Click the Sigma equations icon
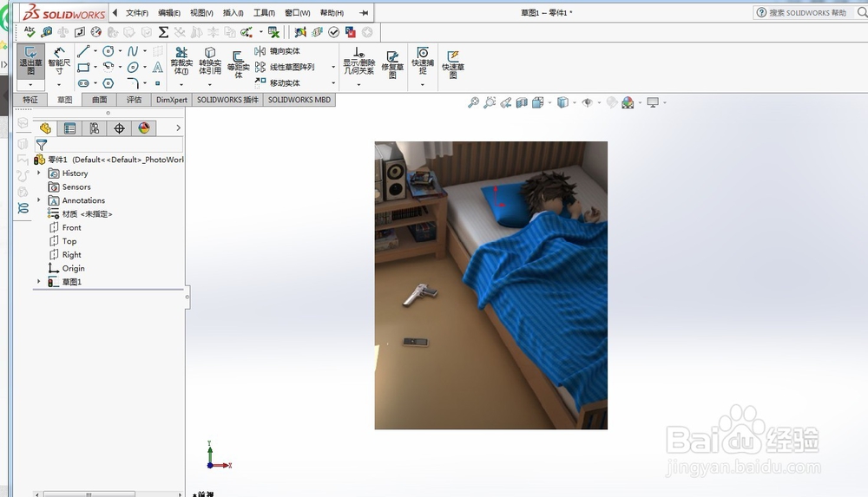Viewport: 868px width, 497px height. click(x=163, y=32)
